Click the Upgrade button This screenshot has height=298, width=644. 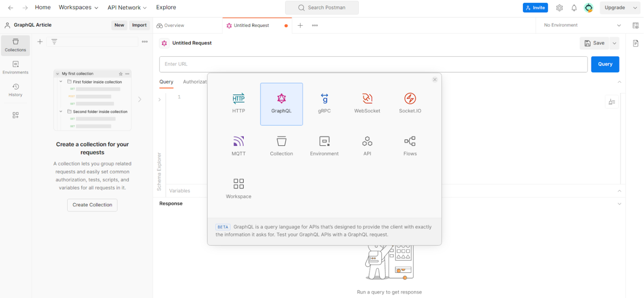[615, 8]
